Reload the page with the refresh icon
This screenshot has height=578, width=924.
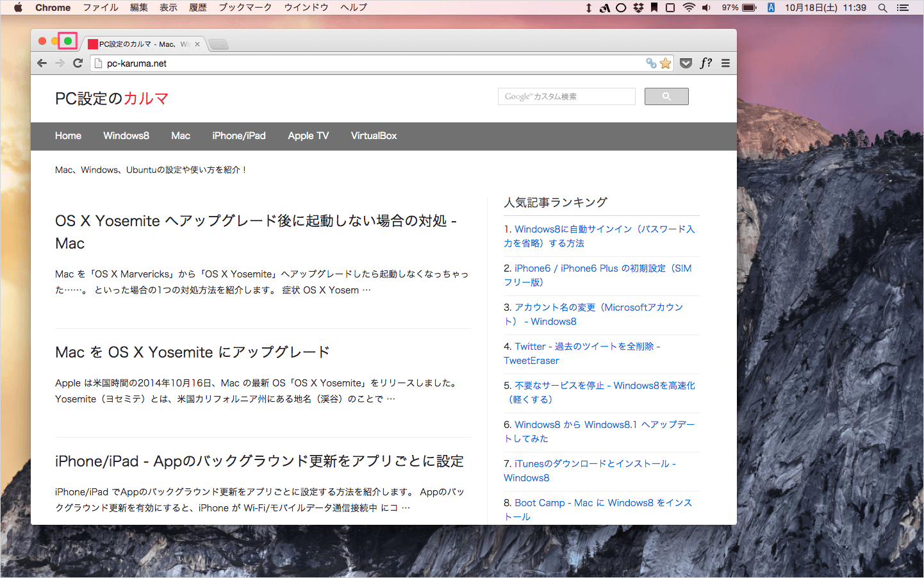[x=78, y=63]
